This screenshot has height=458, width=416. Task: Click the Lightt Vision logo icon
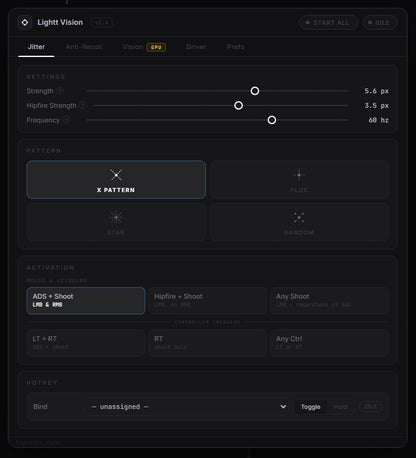pos(25,23)
